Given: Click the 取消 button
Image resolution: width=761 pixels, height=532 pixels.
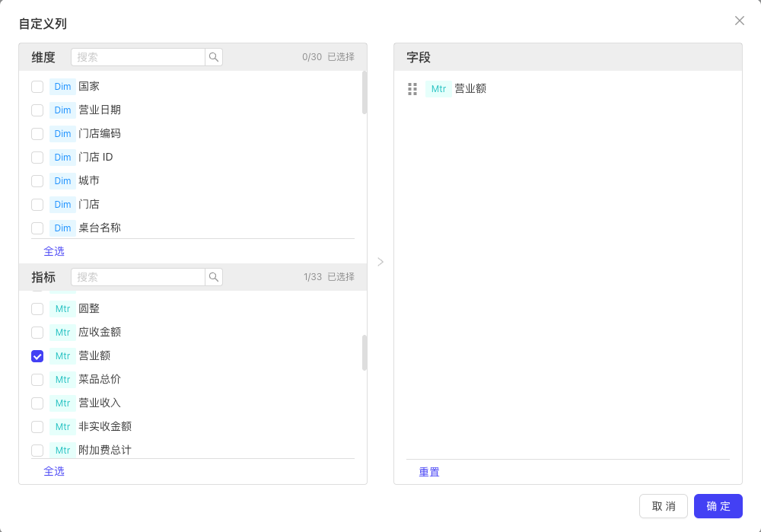Looking at the screenshot, I should pyautogui.click(x=664, y=506).
